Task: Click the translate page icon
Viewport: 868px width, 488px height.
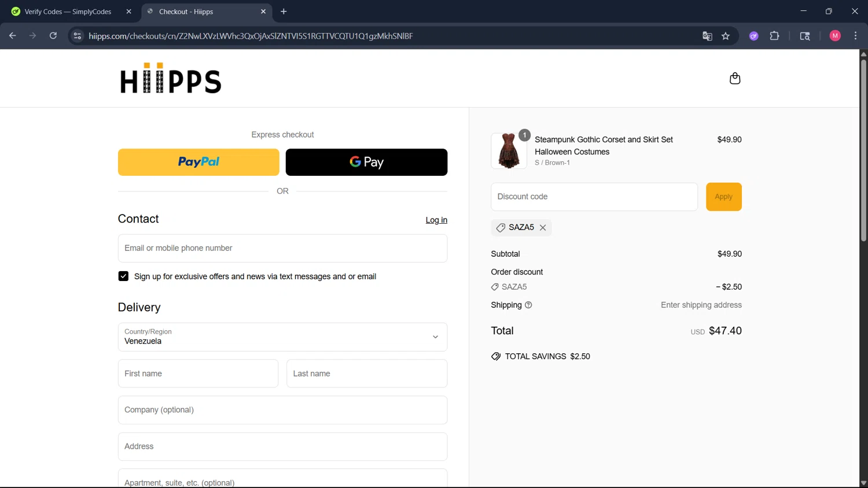Action: [707, 36]
